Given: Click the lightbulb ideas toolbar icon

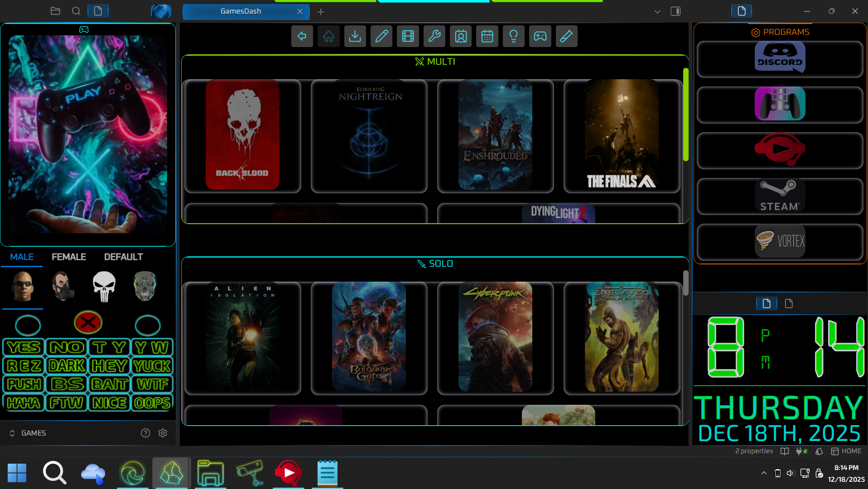Looking at the screenshot, I should pos(514,36).
